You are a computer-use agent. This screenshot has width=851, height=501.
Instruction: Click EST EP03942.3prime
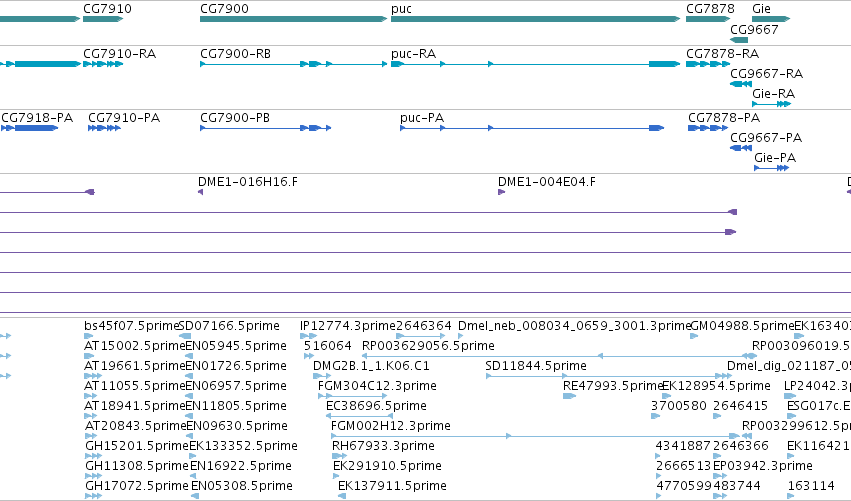coord(763,466)
